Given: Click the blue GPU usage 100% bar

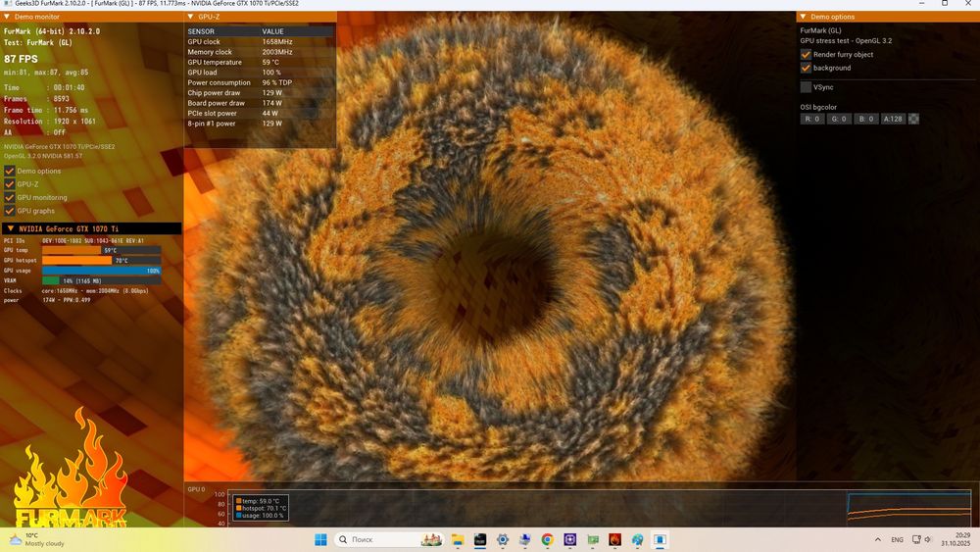Looking at the screenshot, I should click(101, 271).
